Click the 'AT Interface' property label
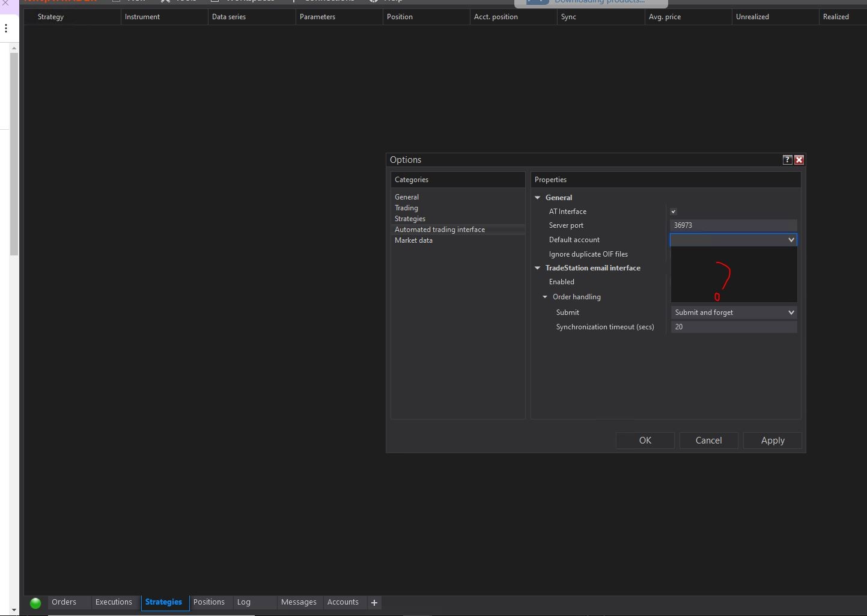 [568, 212]
